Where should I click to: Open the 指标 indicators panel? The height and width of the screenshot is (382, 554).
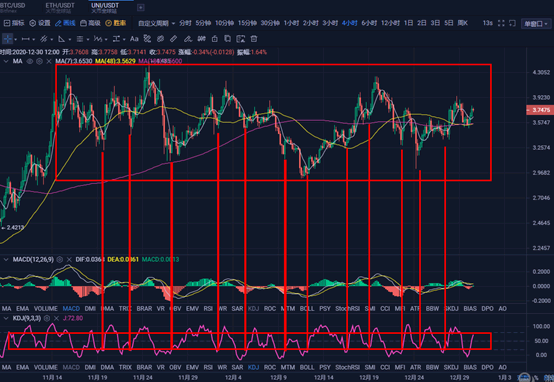tap(14, 23)
